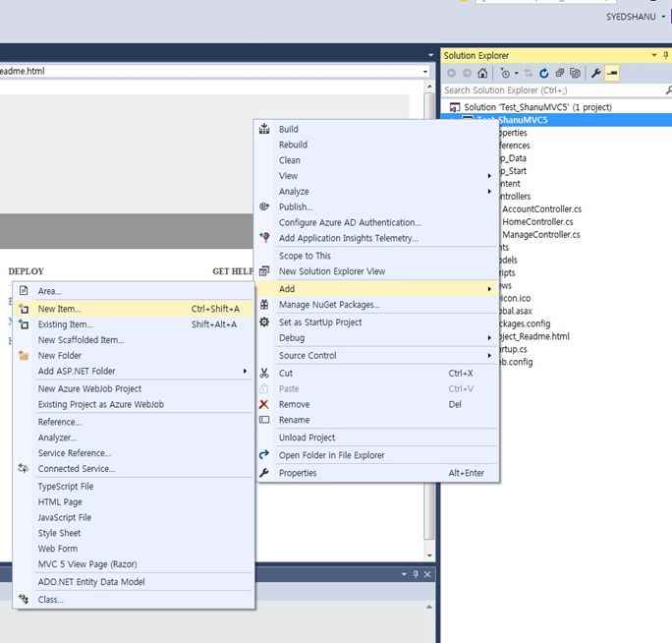Click the Rename icon in context menu
Image resolution: width=672 pixels, height=643 pixels.
click(264, 420)
